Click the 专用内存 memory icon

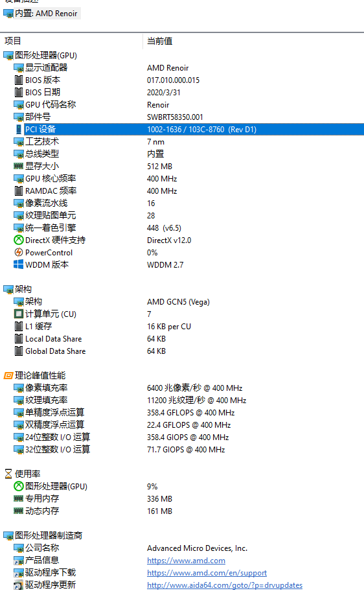[x=19, y=498]
